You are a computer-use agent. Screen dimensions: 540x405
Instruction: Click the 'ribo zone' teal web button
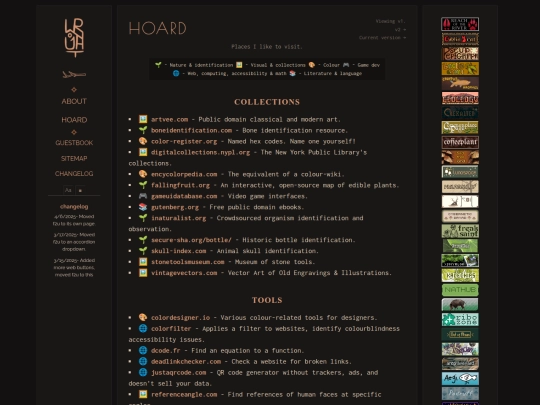(460, 320)
